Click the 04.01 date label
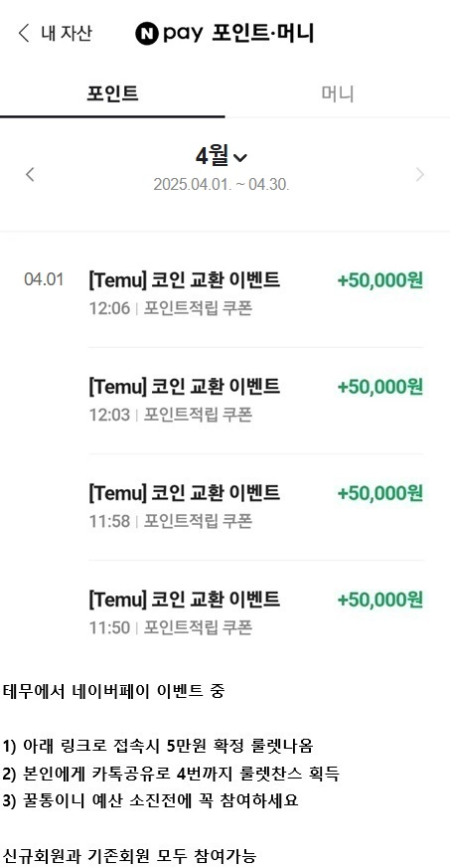 tap(44, 279)
